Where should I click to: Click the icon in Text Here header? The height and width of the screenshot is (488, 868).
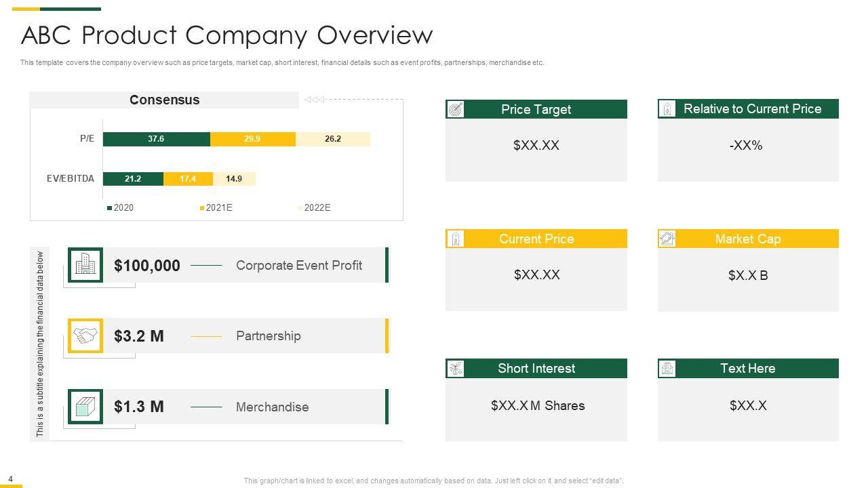tap(668, 369)
